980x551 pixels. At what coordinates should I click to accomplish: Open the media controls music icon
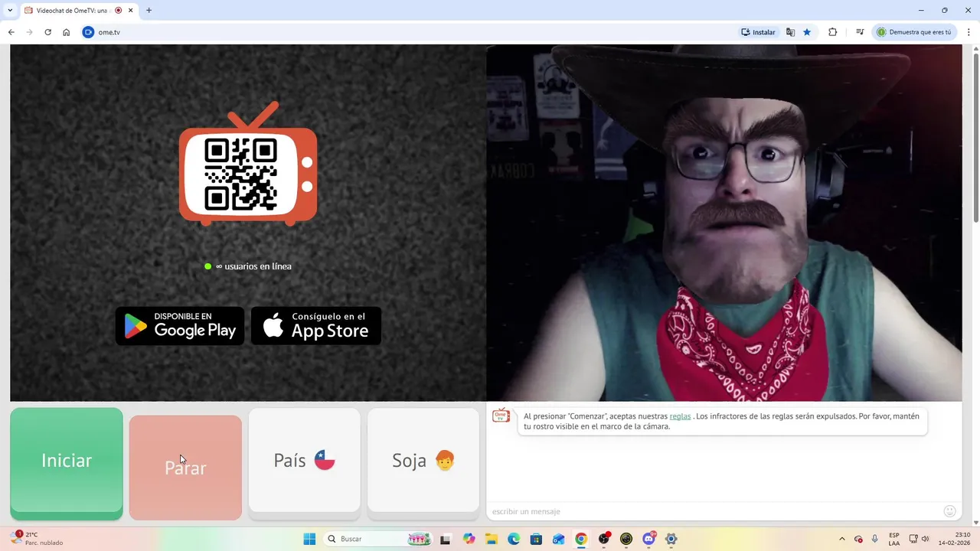(860, 32)
